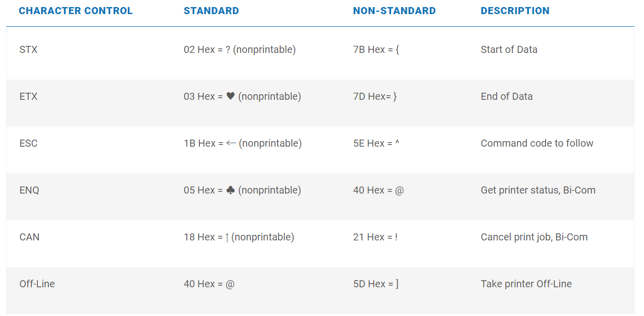Select the Description column header
Screen dimensions: 644x316
click(515, 11)
